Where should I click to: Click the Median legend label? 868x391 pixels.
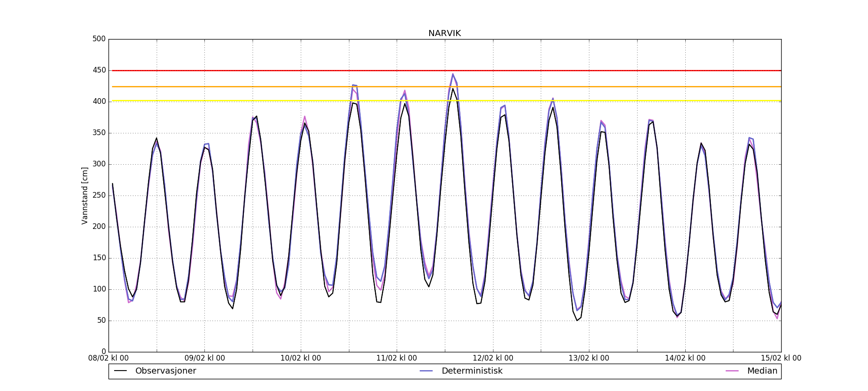pos(762,371)
